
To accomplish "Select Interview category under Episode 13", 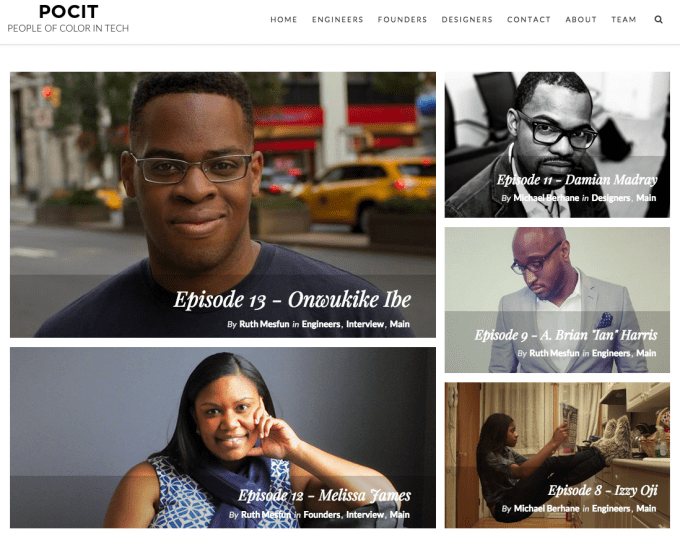I will pyautogui.click(x=365, y=324).
